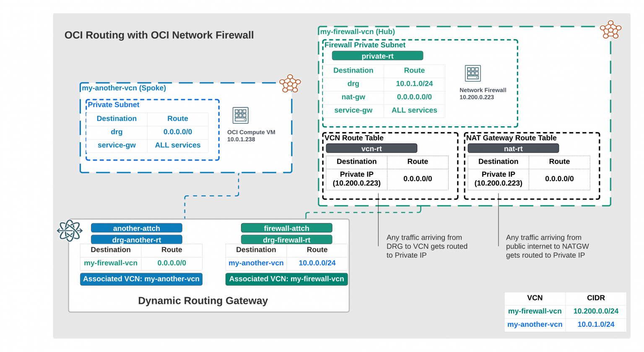Click the 10.0.0.0/24 route for my-another-vcn
Image resolution: width=644 pixels, height=352 pixels.
tap(317, 263)
